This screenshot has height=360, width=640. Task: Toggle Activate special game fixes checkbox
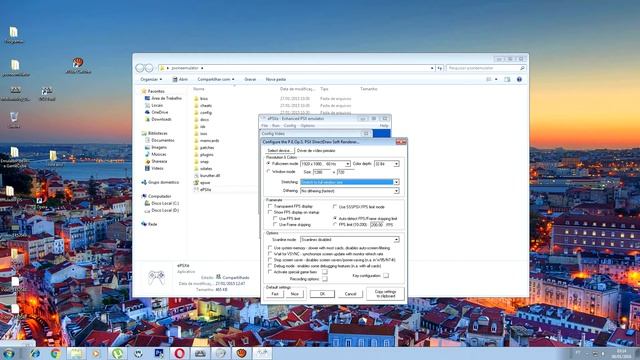coord(270,272)
